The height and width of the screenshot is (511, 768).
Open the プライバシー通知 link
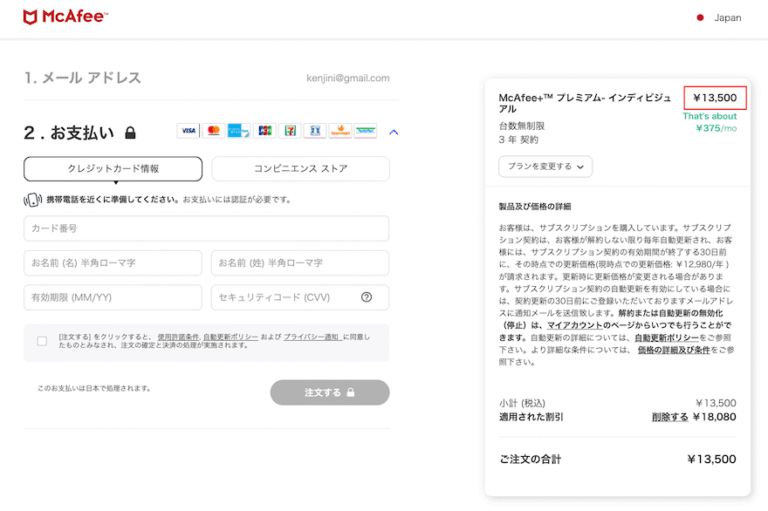(312, 337)
